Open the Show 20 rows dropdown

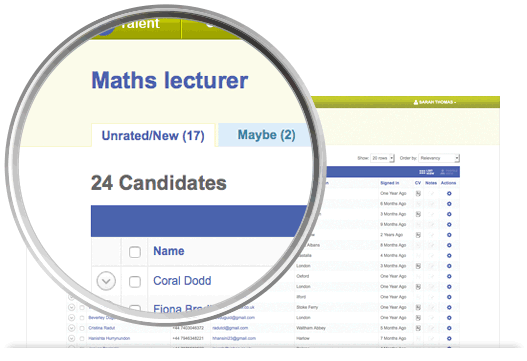(382, 158)
